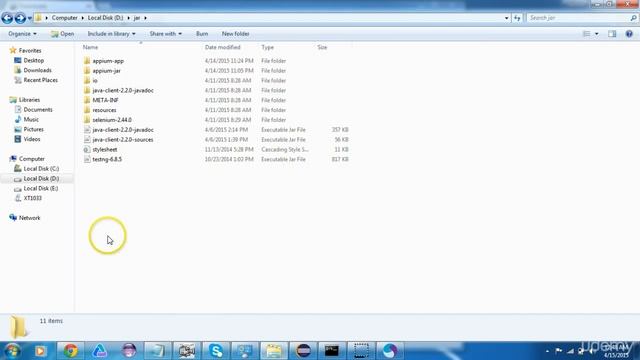640x360 pixels.
Task: Open the Pictures library
Action: (33, 129)
